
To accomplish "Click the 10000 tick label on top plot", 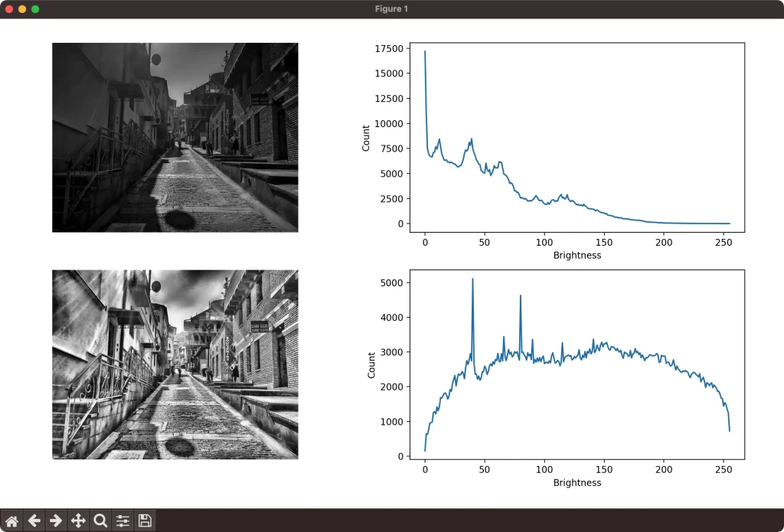I will [388, 123].
